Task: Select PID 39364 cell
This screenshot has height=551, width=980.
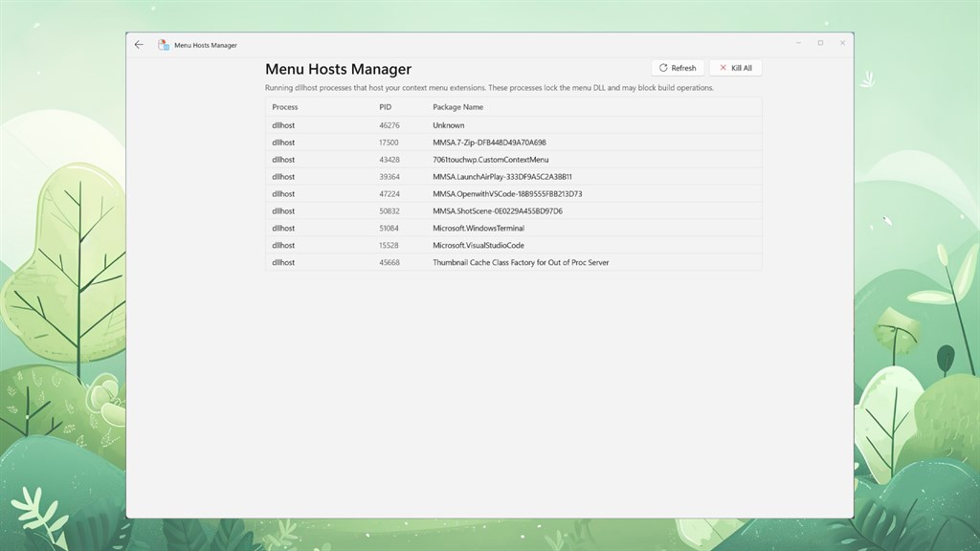Action: [390, 177]
